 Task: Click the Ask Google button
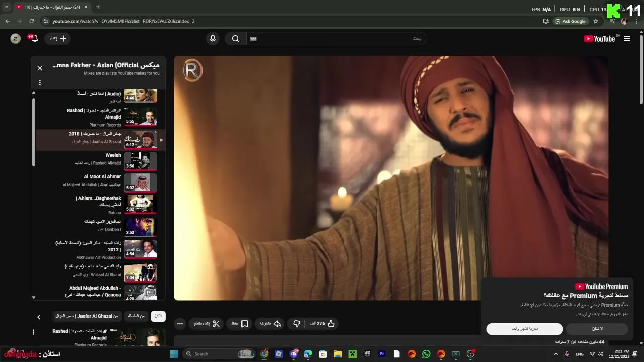coord(571,21)
